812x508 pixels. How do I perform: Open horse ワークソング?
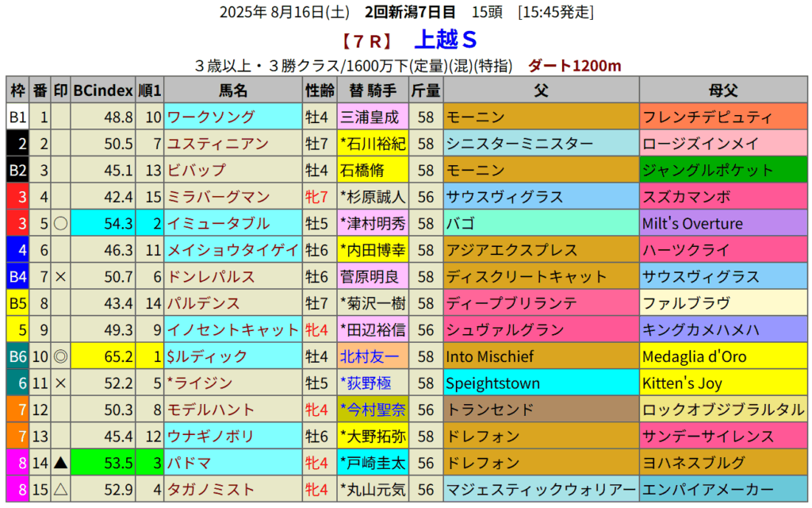click(x=211, y=117)
